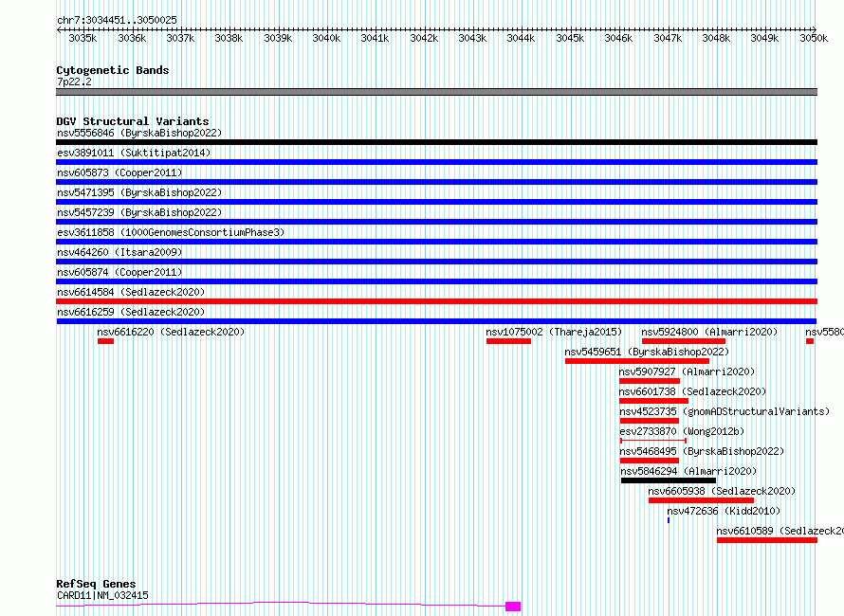Select the blue nsv5457239 variant bar
The height and width of the screenshot is (616, 844).
click(x=436, y=222)
